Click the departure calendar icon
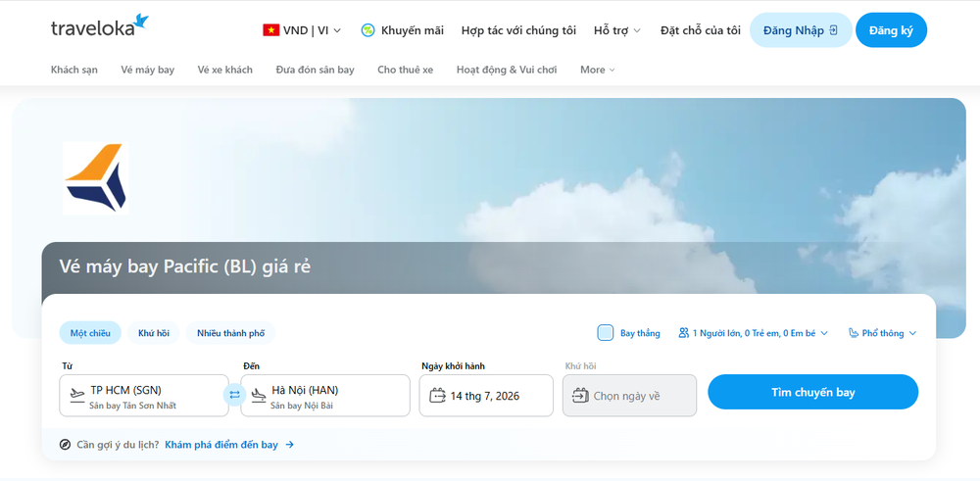The image size is (980, 481). pyautogui.click(x=437, y=396)
